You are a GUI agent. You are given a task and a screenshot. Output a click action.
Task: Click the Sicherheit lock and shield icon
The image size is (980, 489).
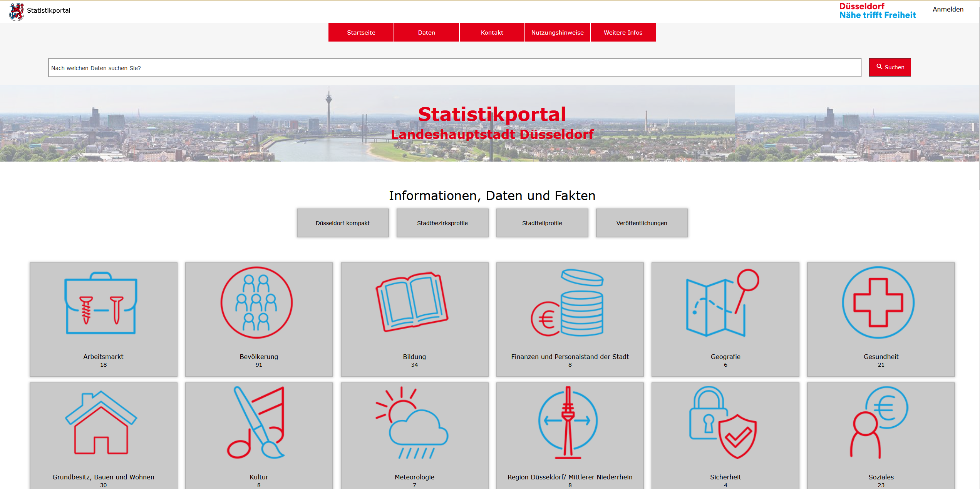coord(723,422)
